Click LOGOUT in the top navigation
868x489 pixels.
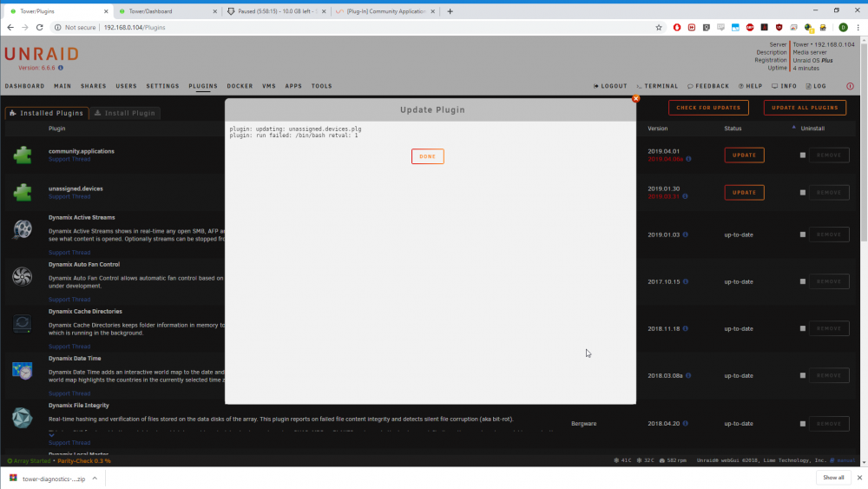pyautogui.click(x=610, y=86)
